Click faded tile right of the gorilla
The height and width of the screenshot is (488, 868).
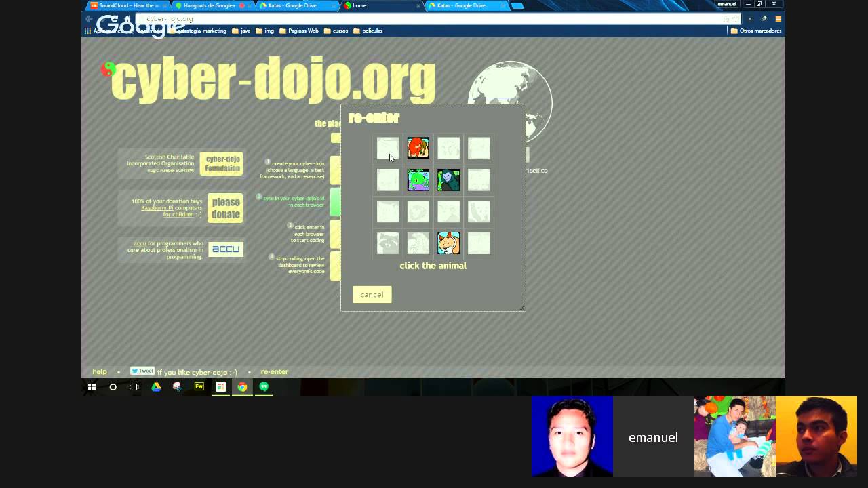[479, 180]
